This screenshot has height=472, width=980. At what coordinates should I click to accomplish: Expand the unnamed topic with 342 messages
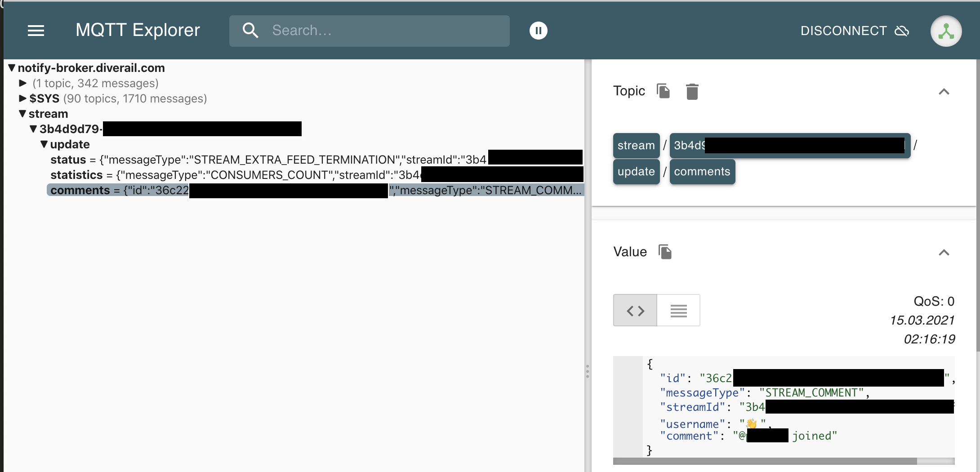(x=23, y=83)
